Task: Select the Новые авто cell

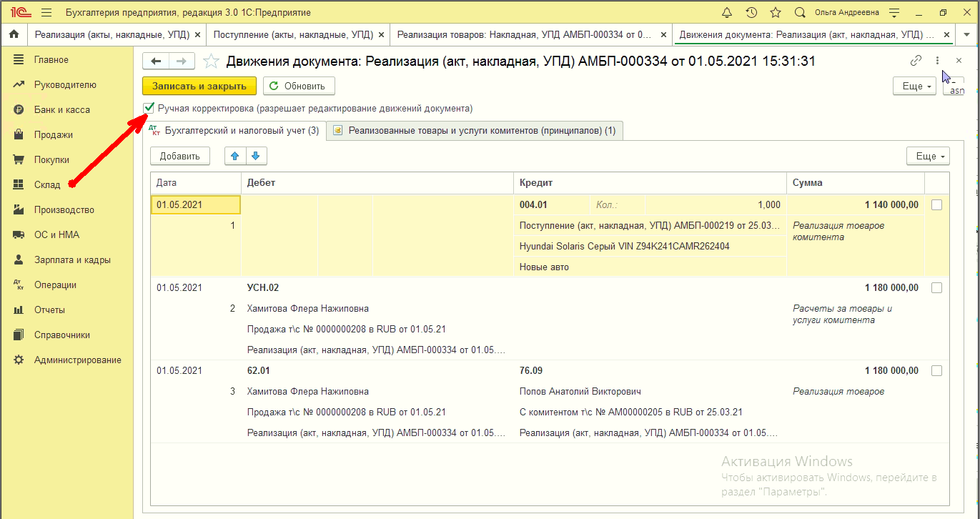Action: click(x=650, y=267)
